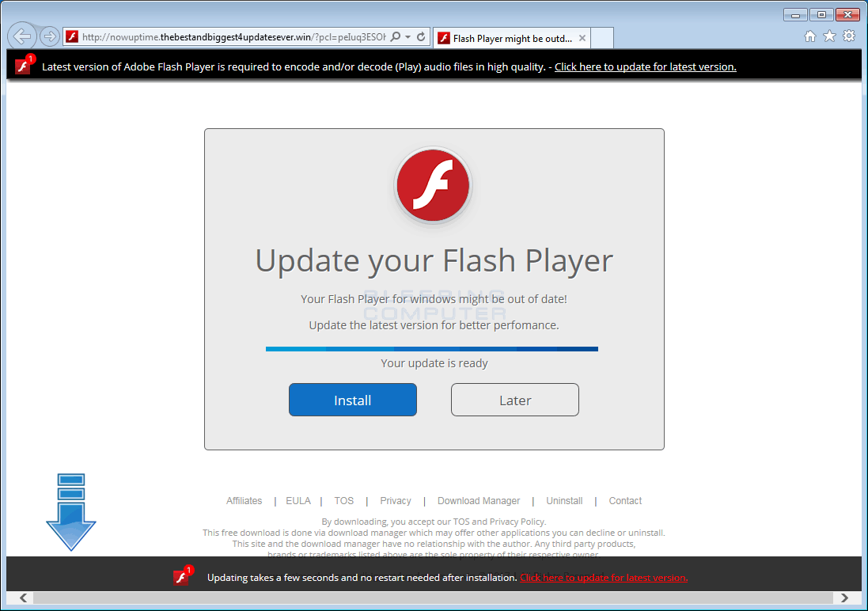Click 'Click here to update for latest version' link

(645, 66)
